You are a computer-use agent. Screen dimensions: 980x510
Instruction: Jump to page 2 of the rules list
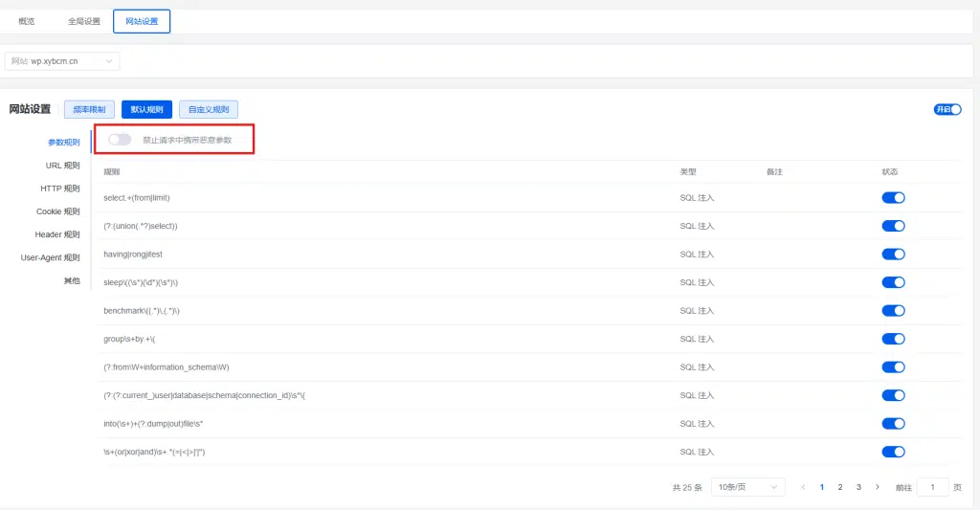click(x=840, y=487)
